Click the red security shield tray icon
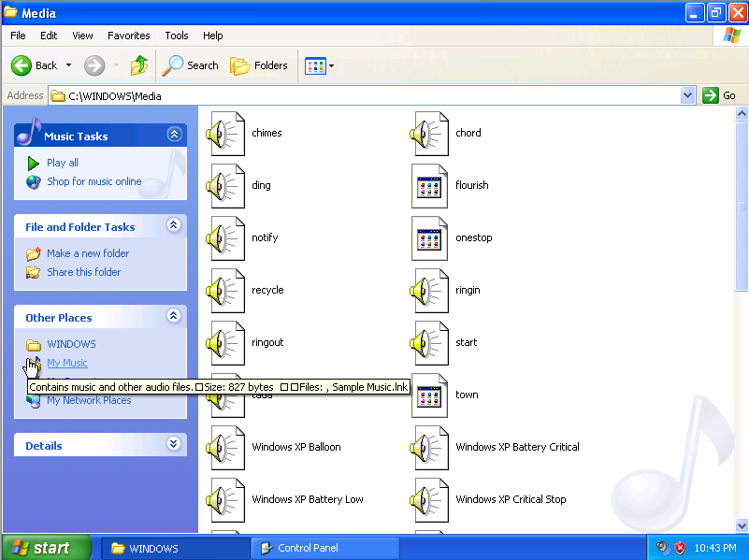Viewport: 749px width, 560px height. point(680,548)
